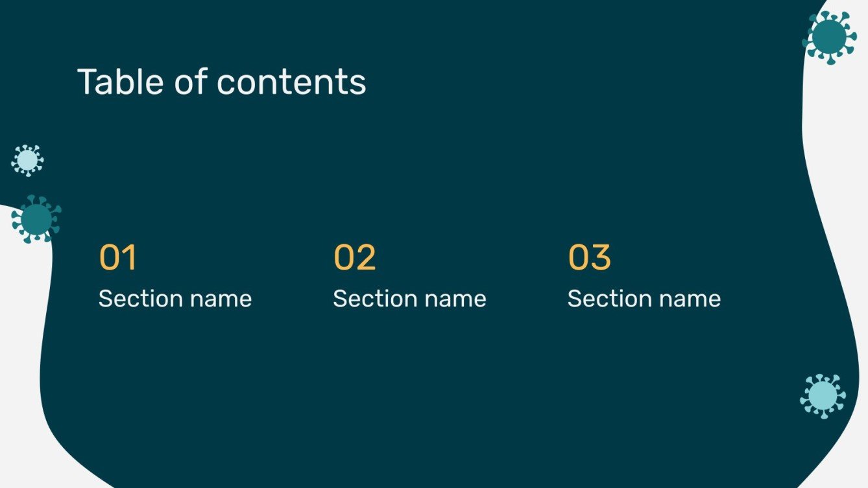868x488 pixels.
Task: Select the small pale virus icon on left
Action: tap(27, 160)
